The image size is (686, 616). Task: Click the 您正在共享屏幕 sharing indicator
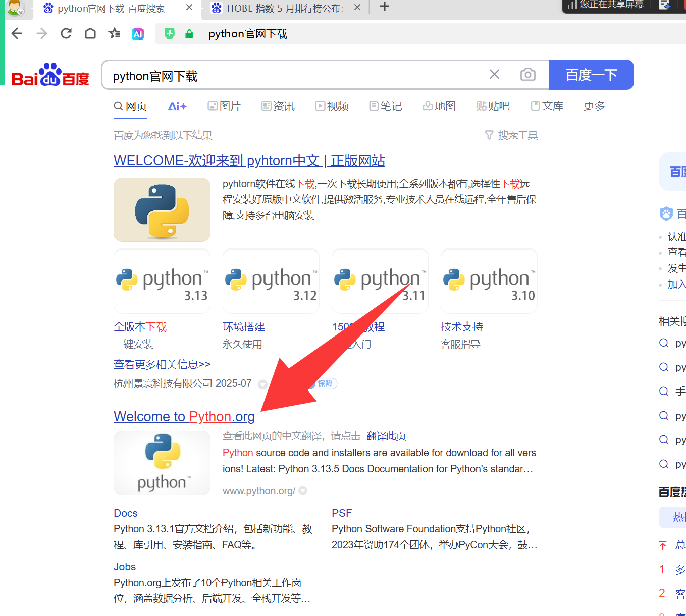click(x=605, y=5)
